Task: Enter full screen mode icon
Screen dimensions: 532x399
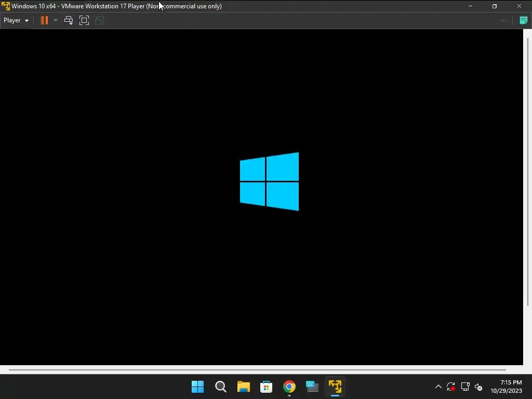Action: (84, 20)
